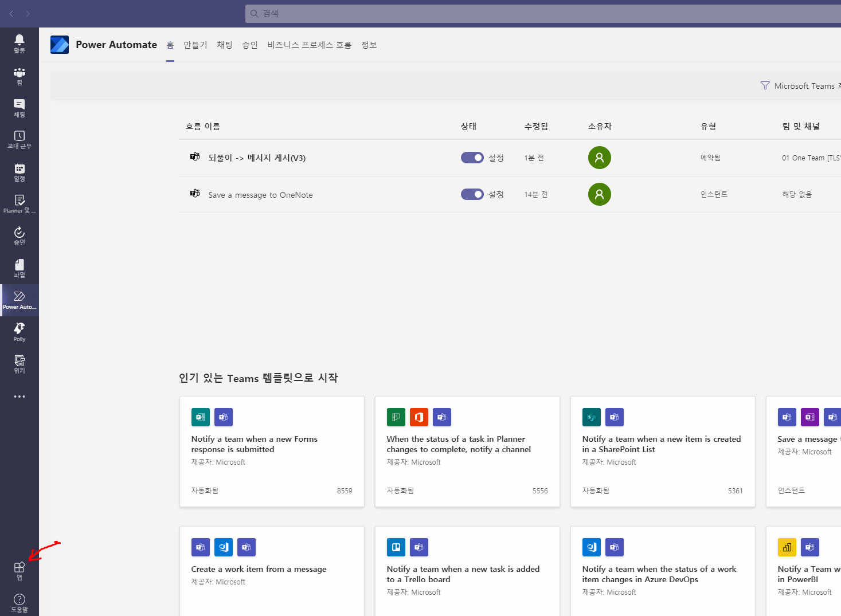Viewport: 841px width, 616px height.
Task: Open flow 되풀이 -> 메시지 게시(V3)
Action: (x=257, y=158)
